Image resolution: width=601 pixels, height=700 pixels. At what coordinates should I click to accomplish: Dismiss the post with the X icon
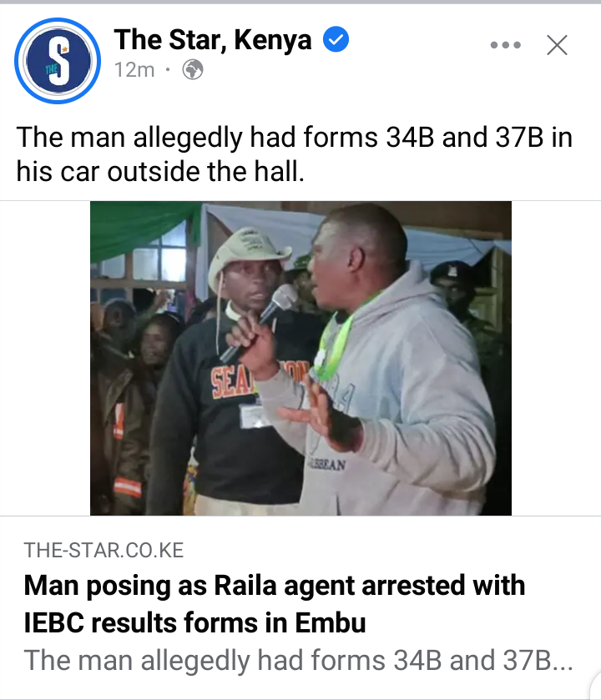pos(558,45)
